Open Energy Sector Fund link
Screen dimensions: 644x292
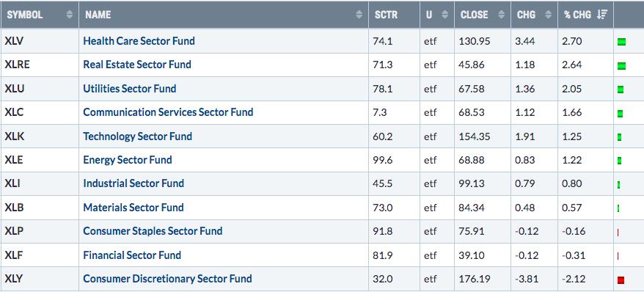[128, 160]
